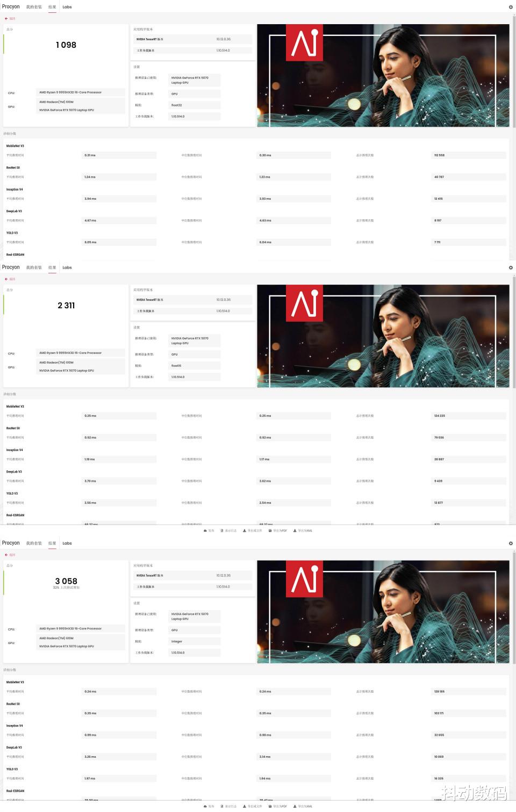Open Labs tab in the 1098-score window
516x812 pixels.
point(67,7)
